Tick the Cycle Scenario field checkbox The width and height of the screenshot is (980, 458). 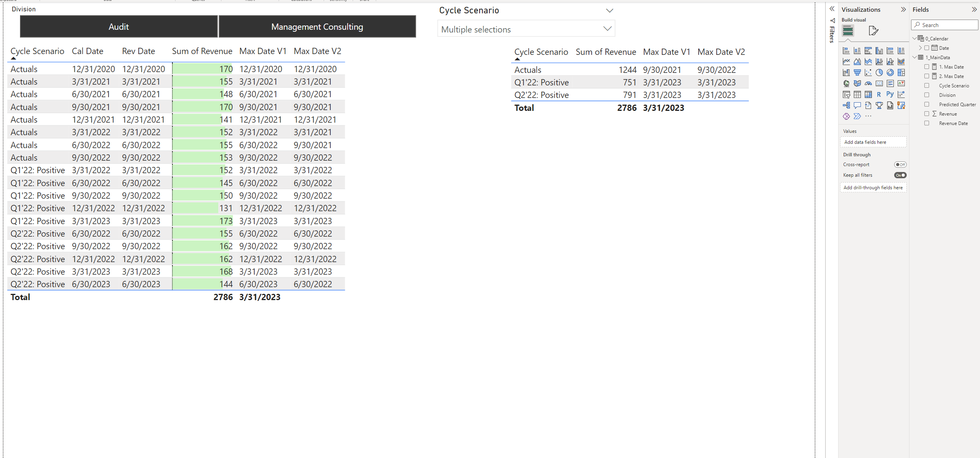pyautogui.click(x=926, y=86)
